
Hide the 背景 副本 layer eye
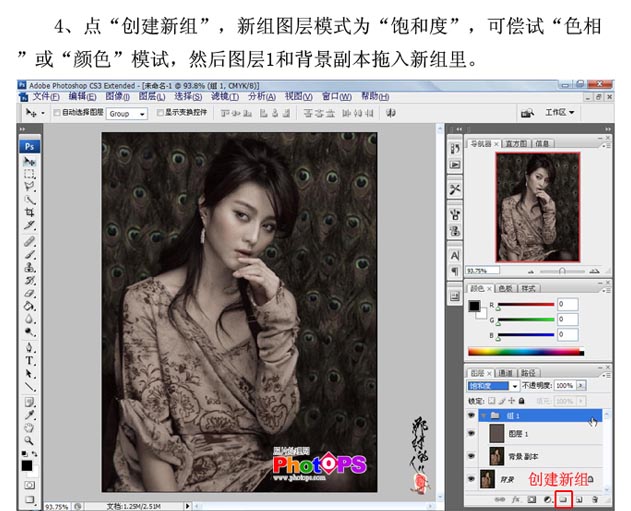click(471, 456)
